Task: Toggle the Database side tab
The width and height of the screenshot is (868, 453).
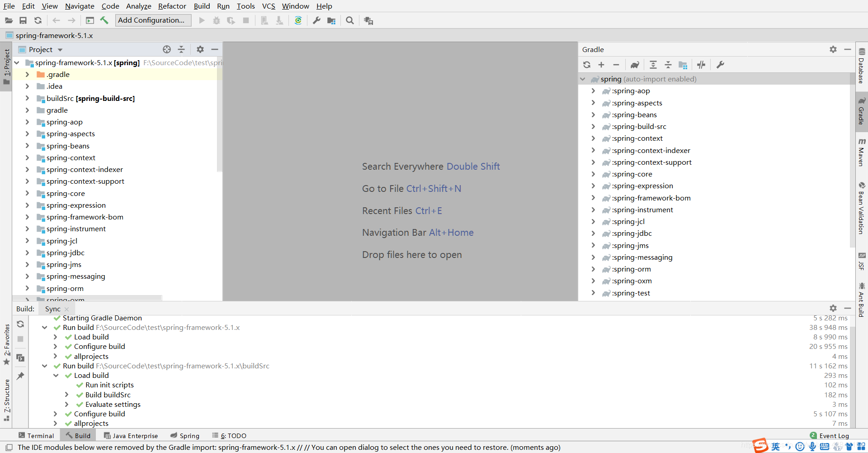Action: pos(862,66)
